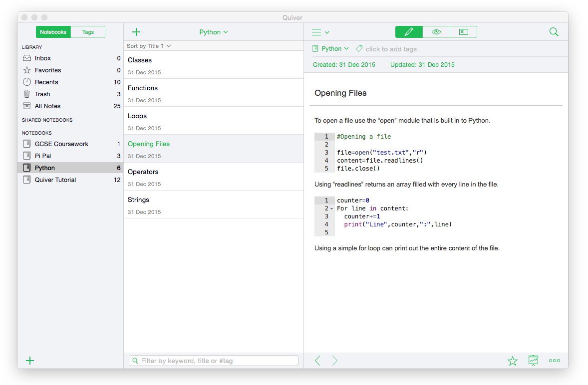This screenshot has height=385, width=588.
Task: Open the Sort by Title dropdown
Action: click(x=149, y=46)
